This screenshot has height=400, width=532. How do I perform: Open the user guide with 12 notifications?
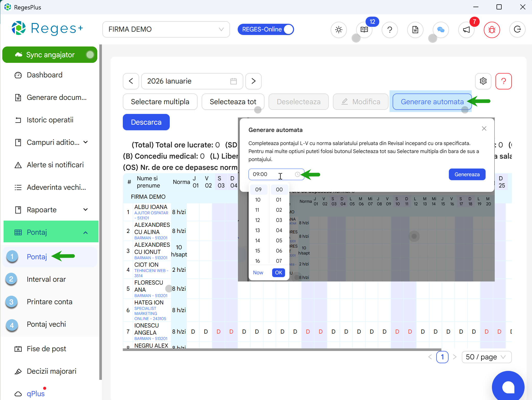[364, 30]
